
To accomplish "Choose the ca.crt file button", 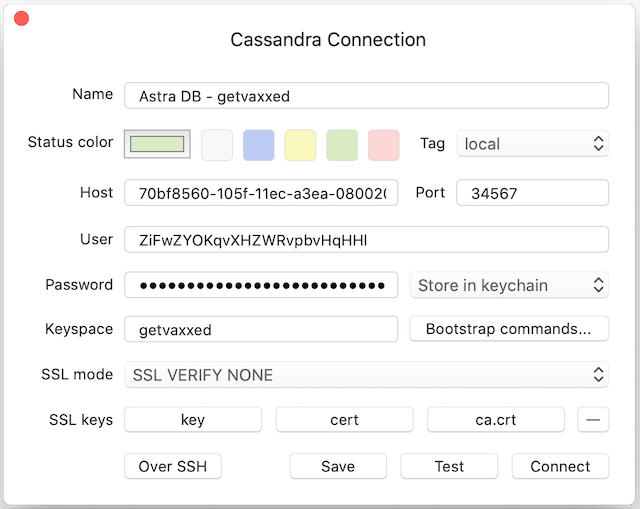I will click(496, 419).
